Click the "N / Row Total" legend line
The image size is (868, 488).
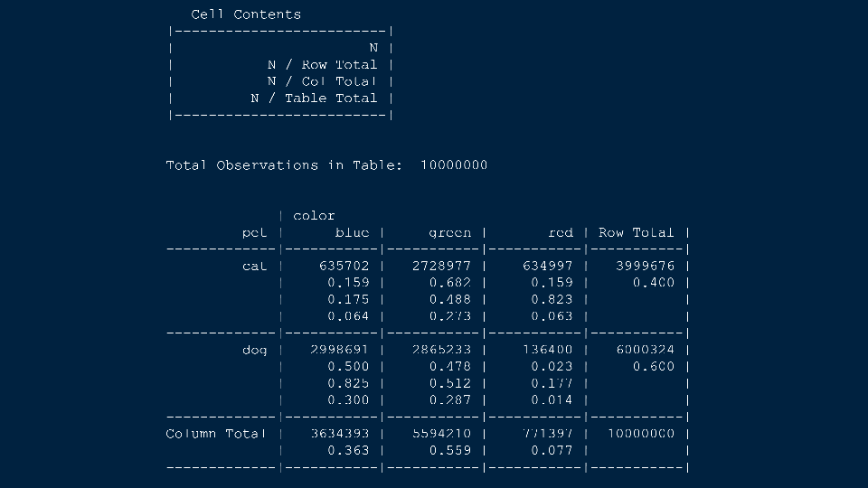pyautogui.click(x=322, y=65)
